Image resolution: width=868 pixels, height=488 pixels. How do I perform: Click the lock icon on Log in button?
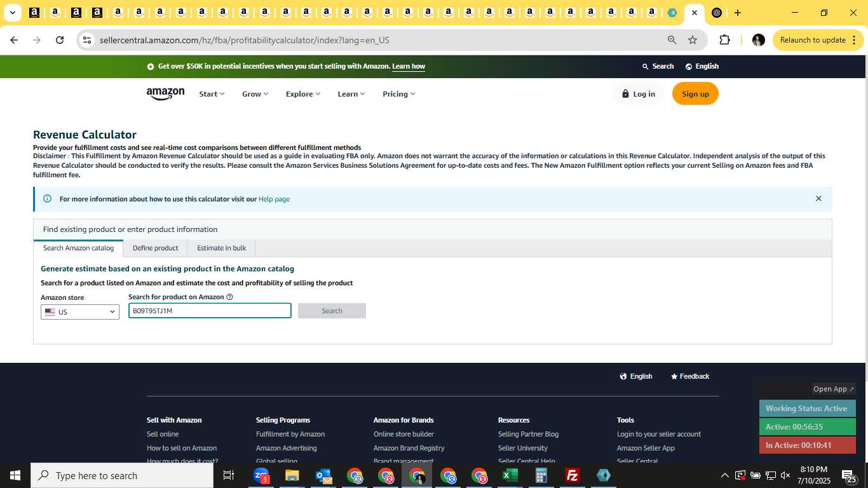click(x=625, y=93)
